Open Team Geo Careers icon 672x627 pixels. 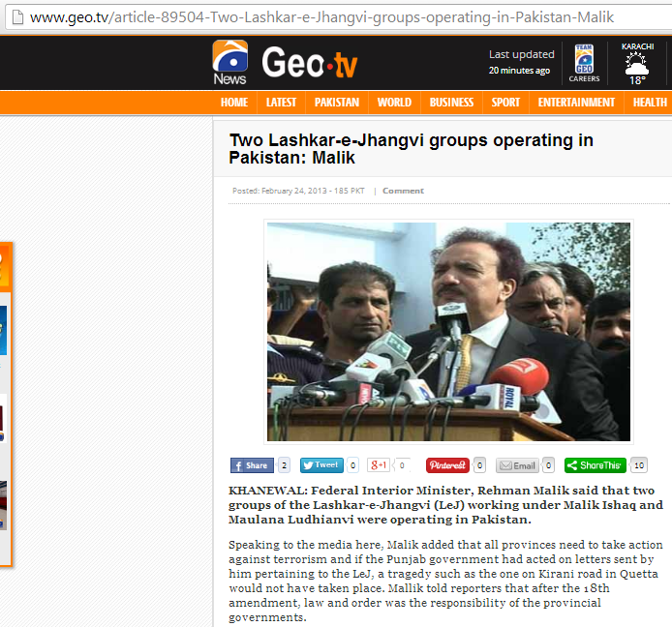(584, 63)
